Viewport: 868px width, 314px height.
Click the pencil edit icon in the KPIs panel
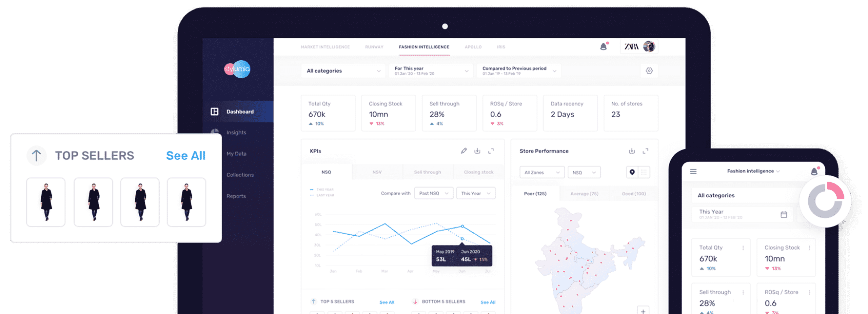point(463,151)
